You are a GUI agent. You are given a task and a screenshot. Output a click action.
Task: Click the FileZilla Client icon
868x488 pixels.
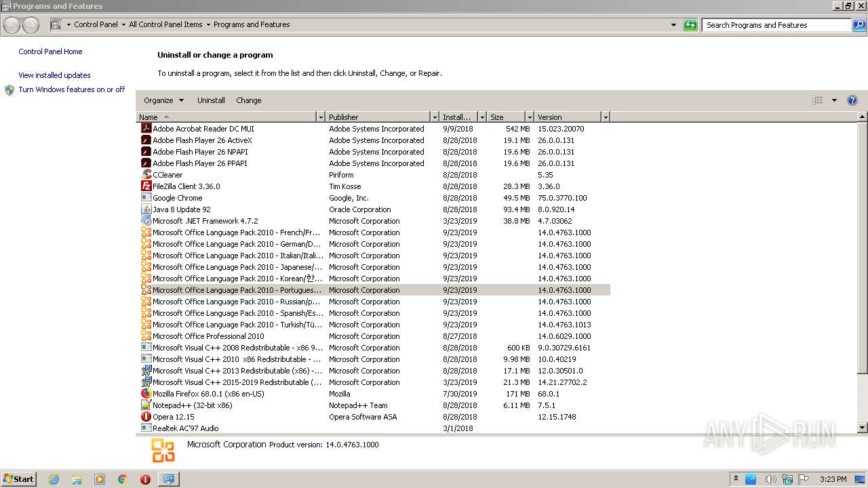pyautogui.click(x=146, y=186)
